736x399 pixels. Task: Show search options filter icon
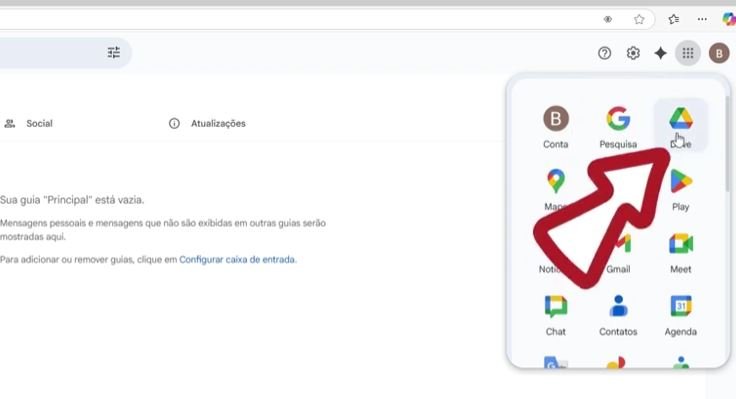click(114, 53)
